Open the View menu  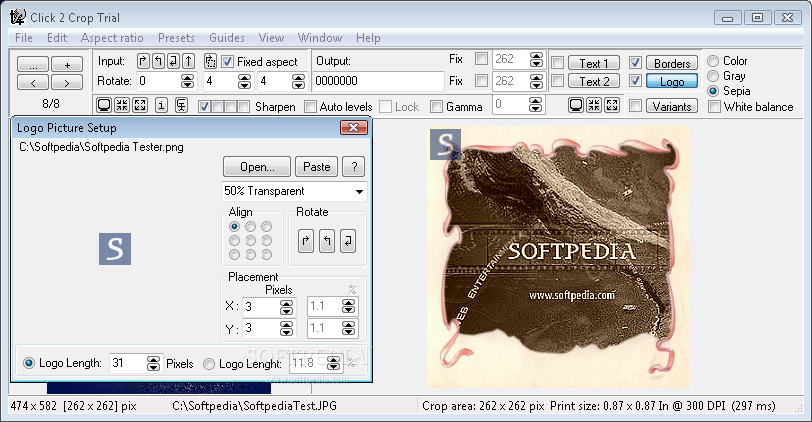click(271, 38)
